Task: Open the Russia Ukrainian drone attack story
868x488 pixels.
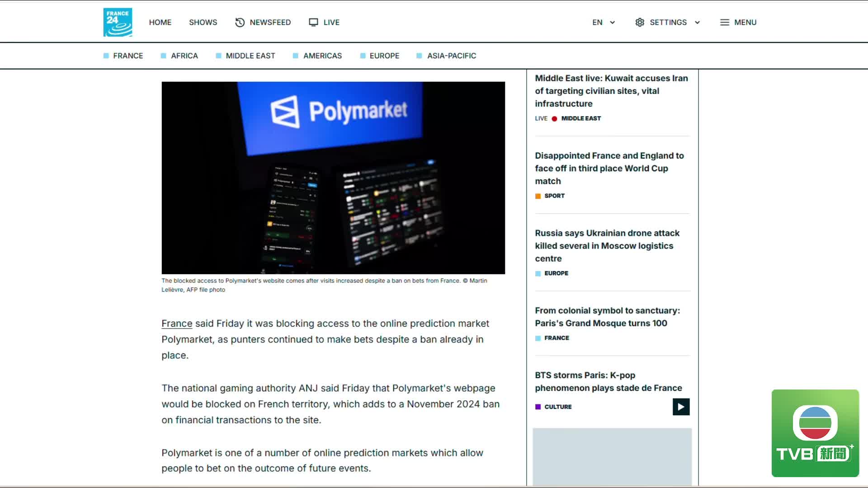Action: (x=607, y=246)
